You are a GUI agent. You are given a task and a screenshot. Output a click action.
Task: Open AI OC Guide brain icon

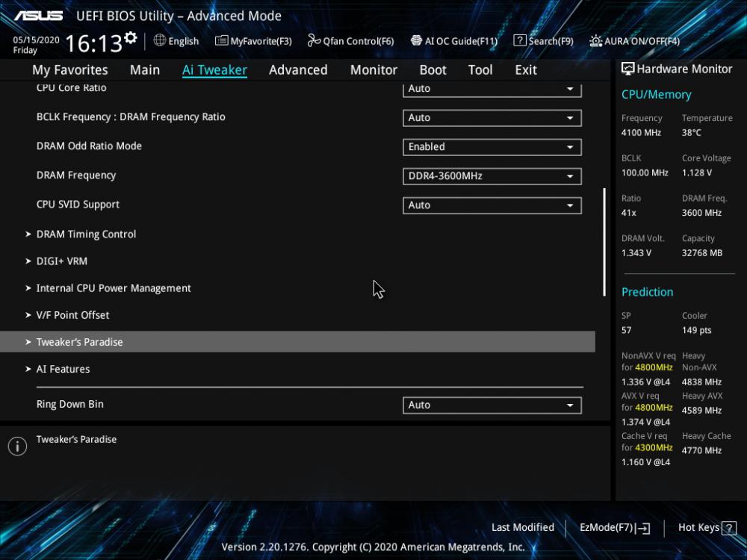click(x=416, y=41)
